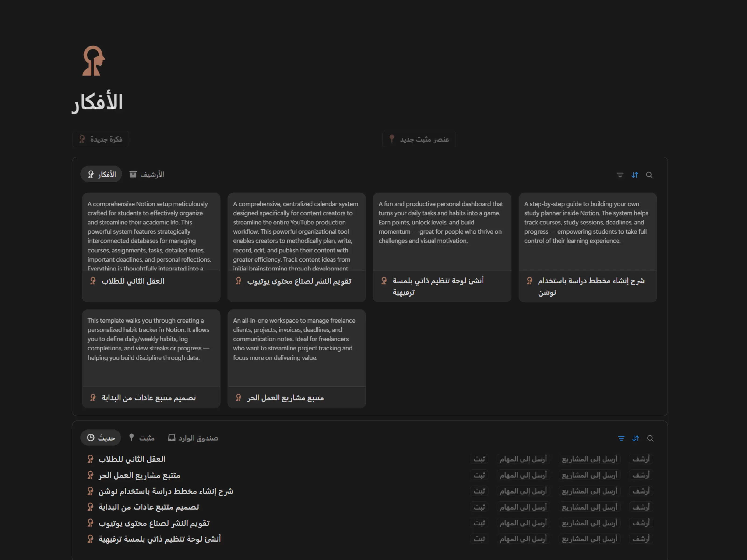The image size is (747, 560).
Task: Open the صندوق الوارد inbox tab
Action: tap(193, 438)
